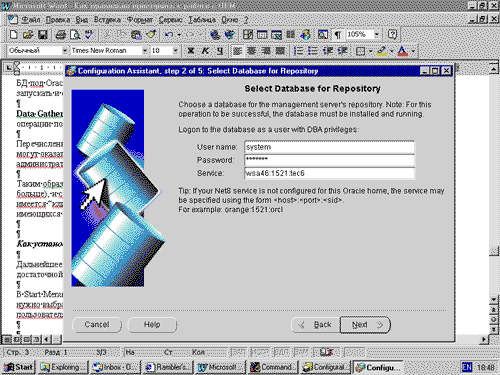
Task: Click Cancel in Configuration Assistant
Action: pos(97,325)
